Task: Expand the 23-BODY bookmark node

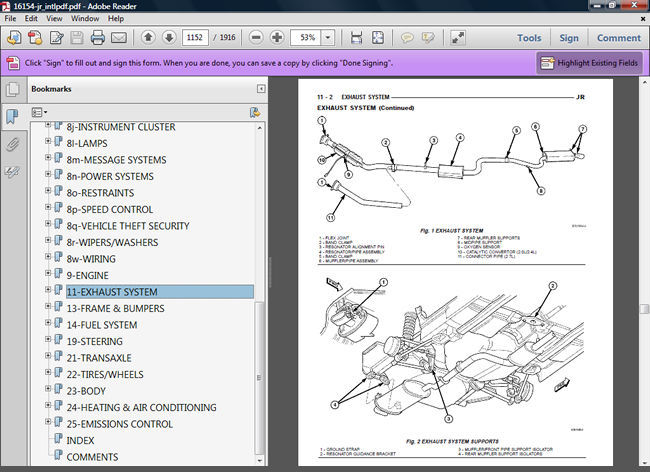Action: [48, 389]
